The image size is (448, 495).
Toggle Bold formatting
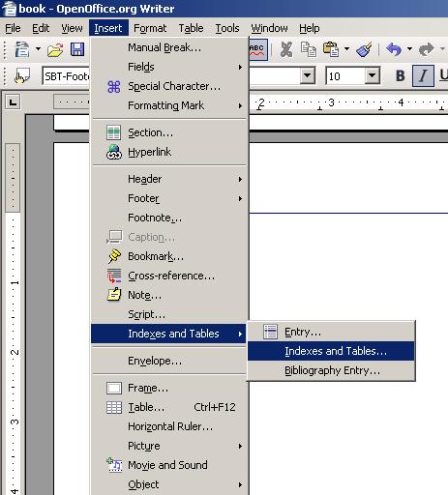[x=400, y=76]
